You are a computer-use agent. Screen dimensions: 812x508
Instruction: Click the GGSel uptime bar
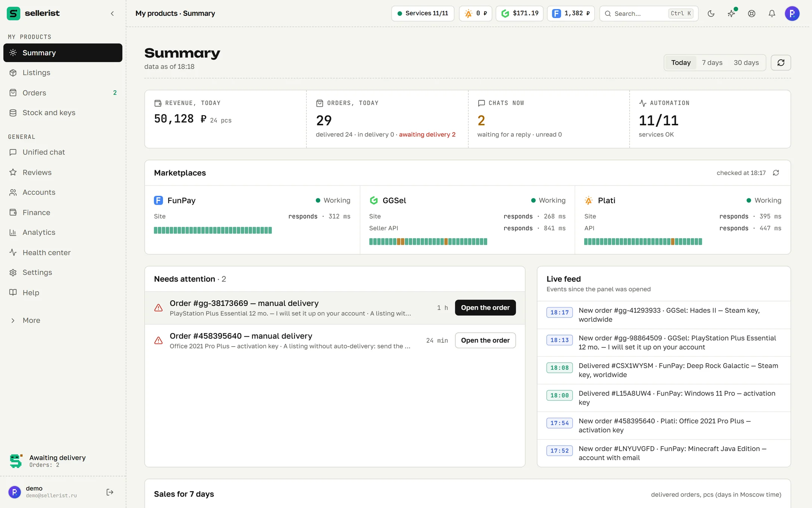tap(428, 242)
